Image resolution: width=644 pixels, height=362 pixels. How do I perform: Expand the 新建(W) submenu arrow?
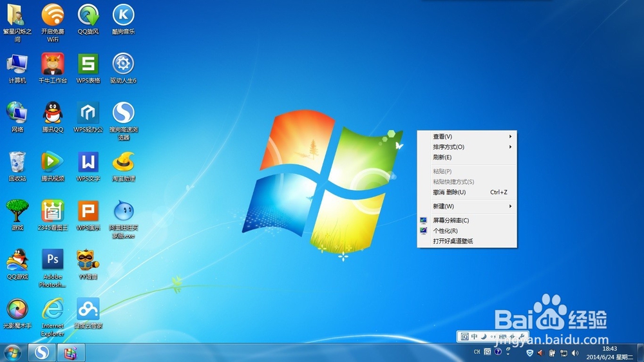tap(510, 206)
